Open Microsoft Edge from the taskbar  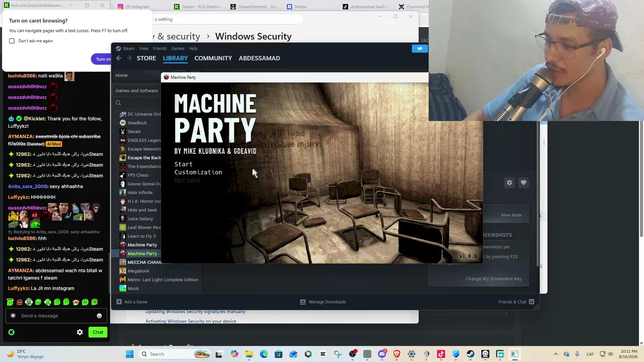(x=264, y=354)
